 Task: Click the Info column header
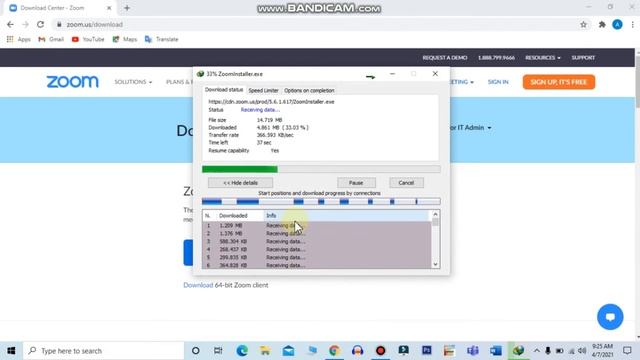click(347, 216)
